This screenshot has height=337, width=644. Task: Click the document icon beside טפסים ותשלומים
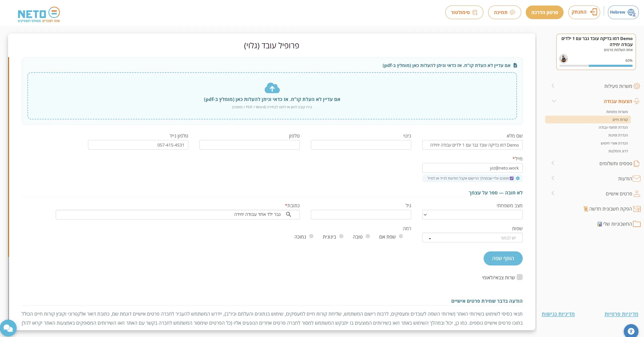click(x=637, y=163)
